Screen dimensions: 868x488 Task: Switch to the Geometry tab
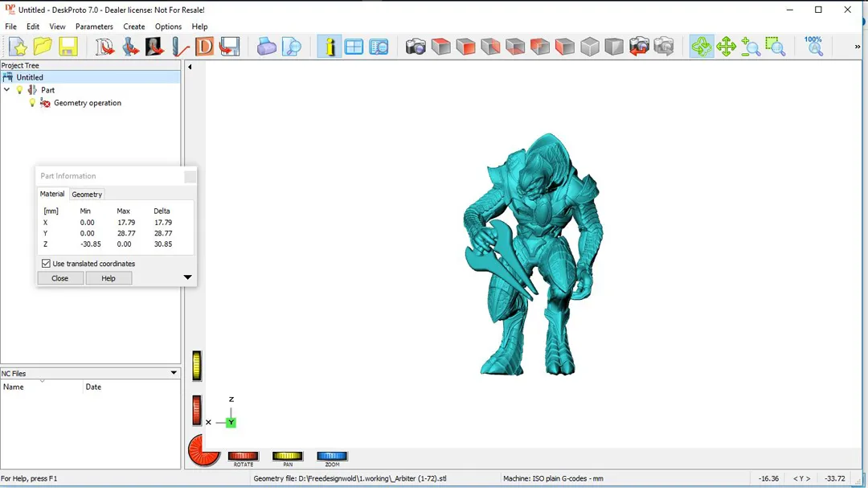coord(87,195)
